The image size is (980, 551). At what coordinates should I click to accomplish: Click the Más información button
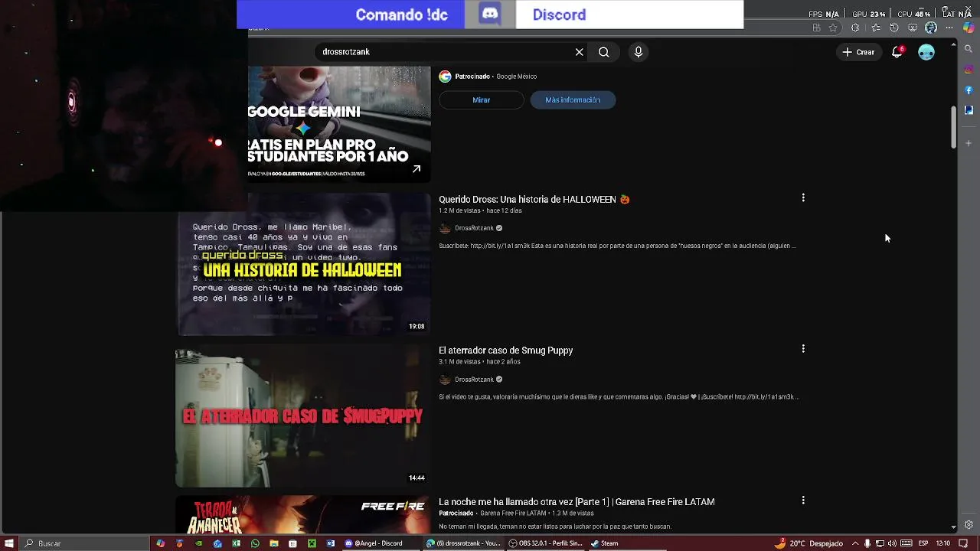coord(573,99)
